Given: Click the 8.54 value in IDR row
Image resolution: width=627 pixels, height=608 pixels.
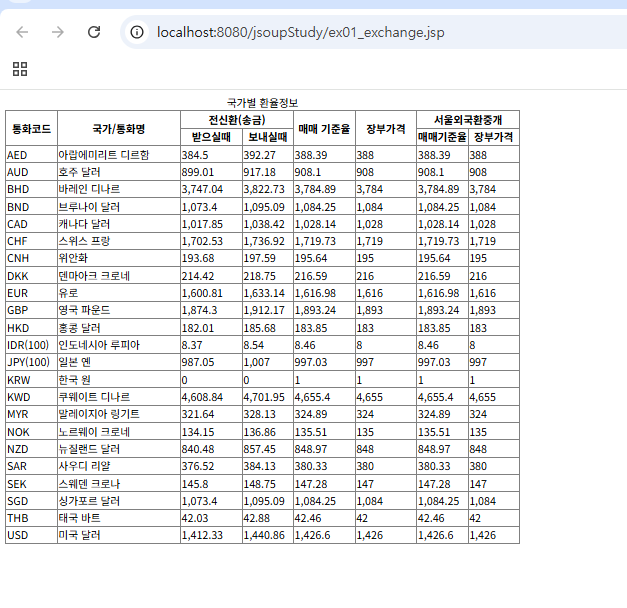Looking at the screenshot, I should click(254, 345).
